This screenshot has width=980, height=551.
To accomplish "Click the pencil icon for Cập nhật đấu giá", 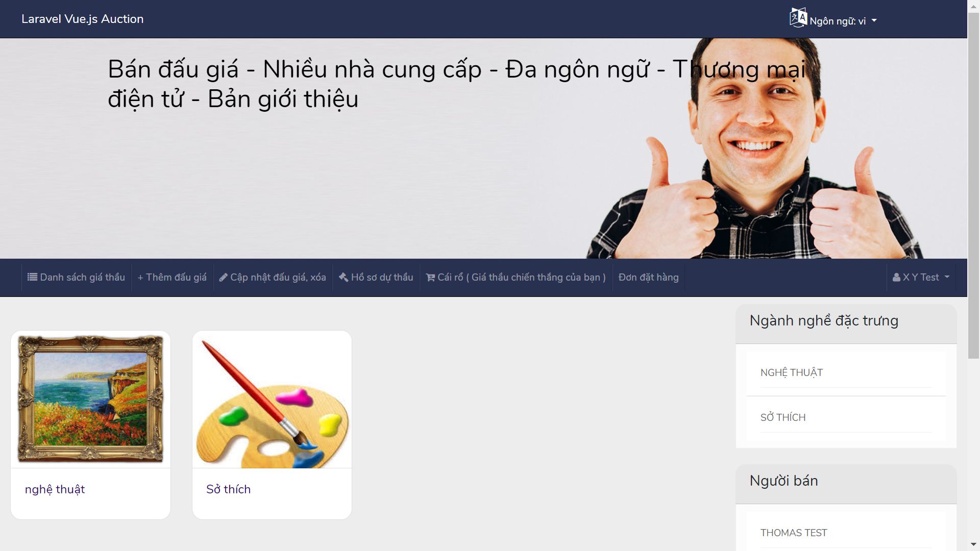I will point(223,278).
